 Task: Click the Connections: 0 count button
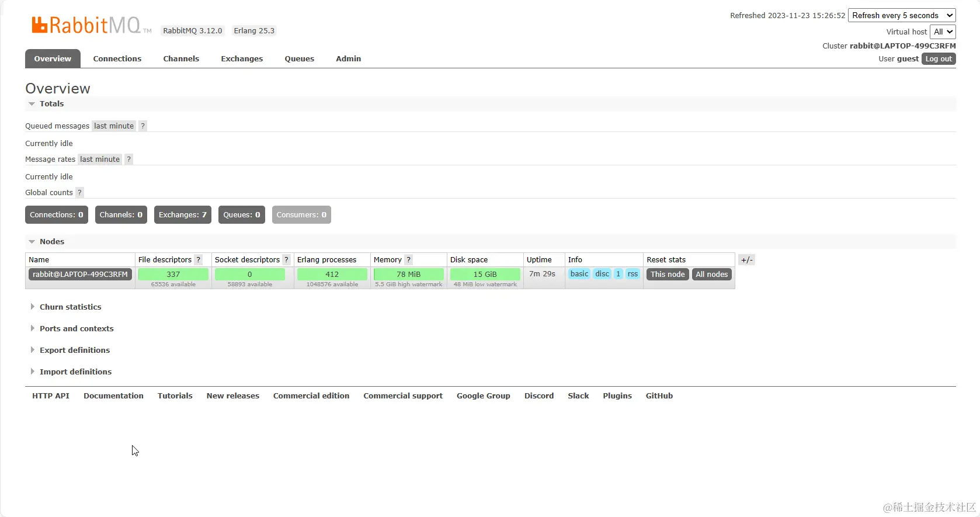57,214
